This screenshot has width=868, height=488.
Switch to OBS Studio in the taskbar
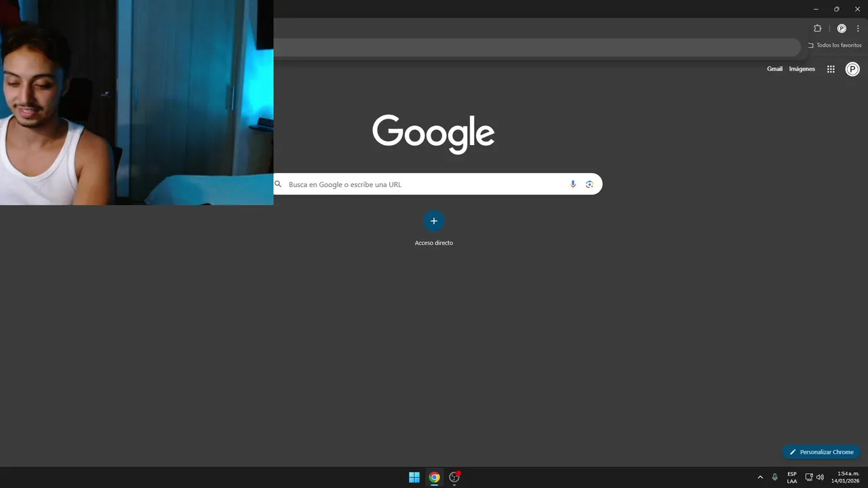[x=454, y=477]
